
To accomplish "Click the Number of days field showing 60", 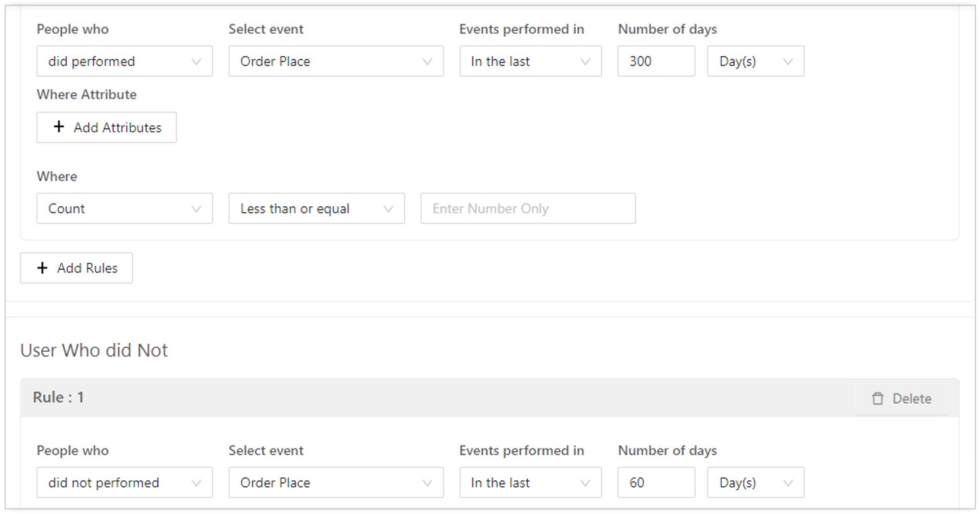I will (656, 482).
